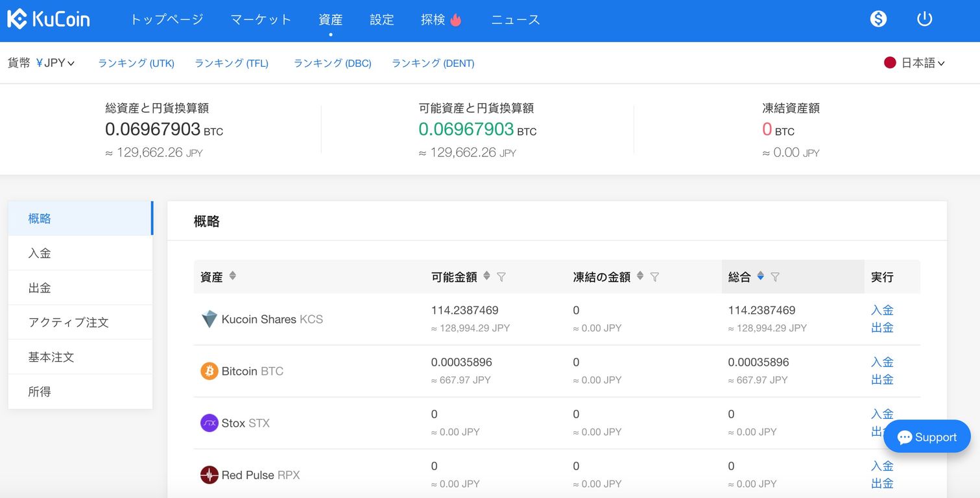Viewport: 980px width, 498px height.
Task: Open ニュース in top navigation
Action: tap(516, 19)
